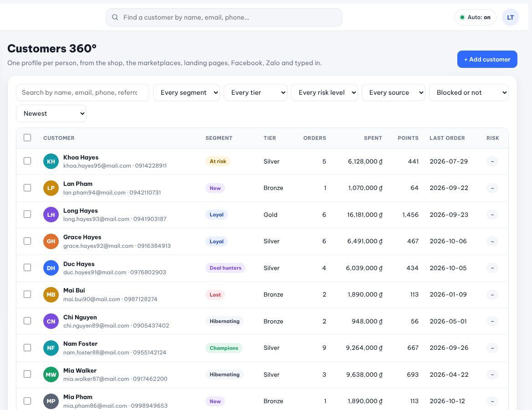Click the TIER column header
532x410 pixels.
point(270,138)
